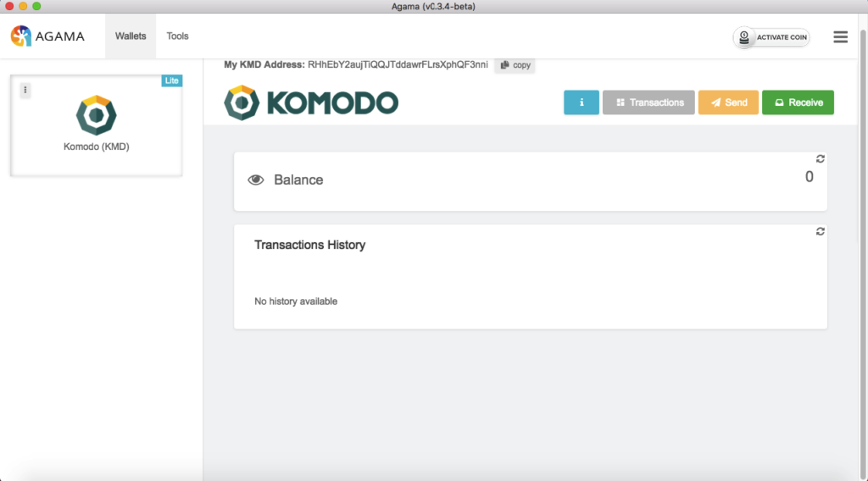The image size is (868, 481).
Task: Open the Komodo wallet info button
Action: tap(581, 102)
